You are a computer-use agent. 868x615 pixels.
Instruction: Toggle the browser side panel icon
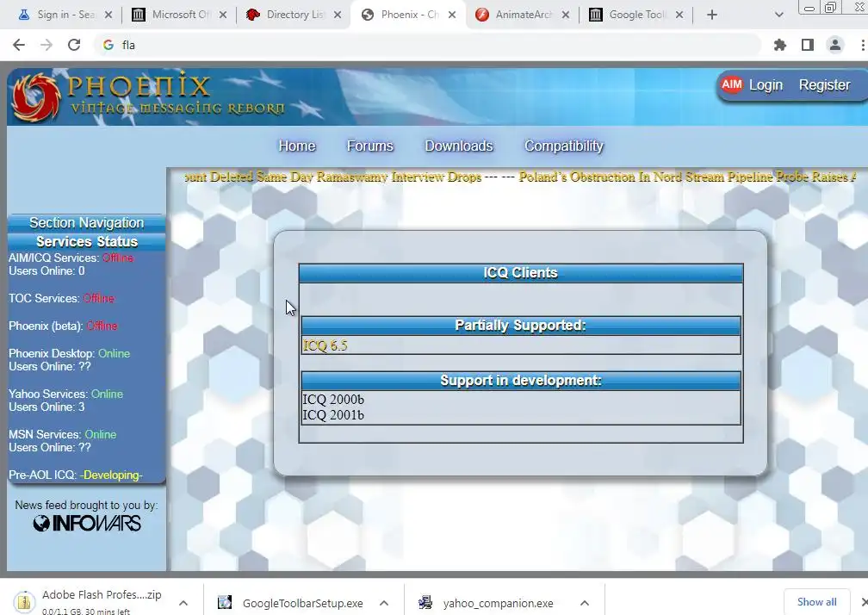tap(808, 45)
